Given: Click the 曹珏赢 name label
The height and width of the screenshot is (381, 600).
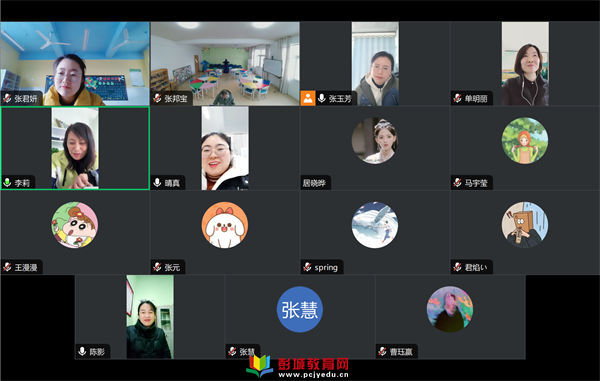Looking at the screenshot, I should 401,351.
